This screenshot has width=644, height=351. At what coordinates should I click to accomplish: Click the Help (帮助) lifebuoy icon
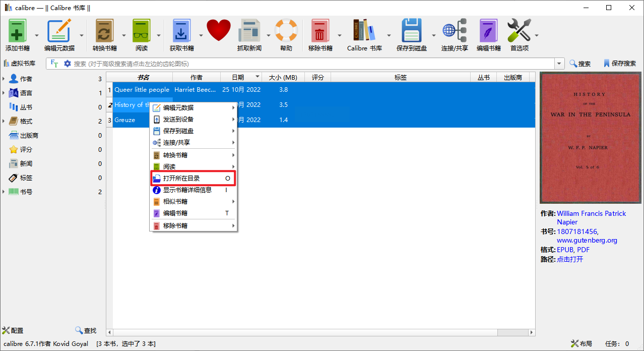(286, 31)
